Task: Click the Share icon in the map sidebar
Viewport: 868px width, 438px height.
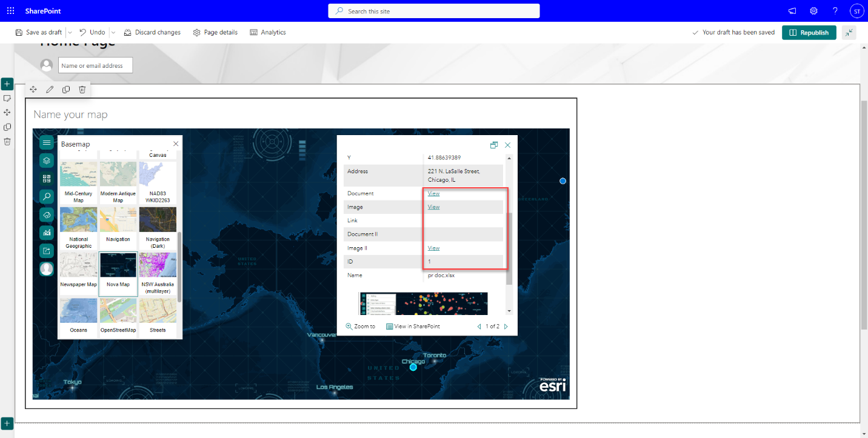Action: [47, 250]
